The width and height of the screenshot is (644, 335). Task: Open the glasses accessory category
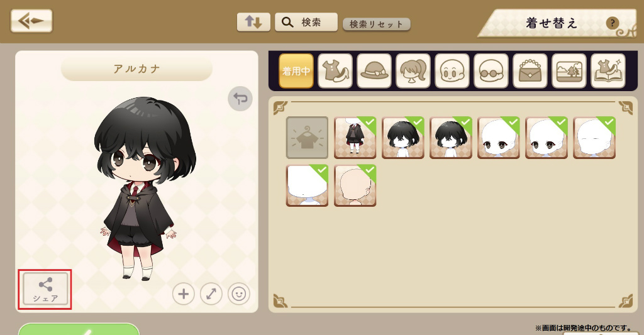[x=491, y=71]
